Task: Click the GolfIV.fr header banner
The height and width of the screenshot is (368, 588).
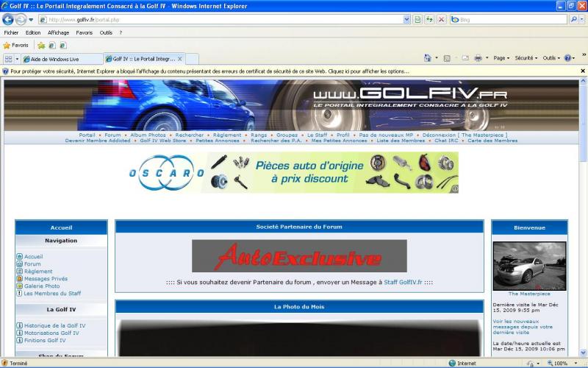Action: (x=291, y=105)
